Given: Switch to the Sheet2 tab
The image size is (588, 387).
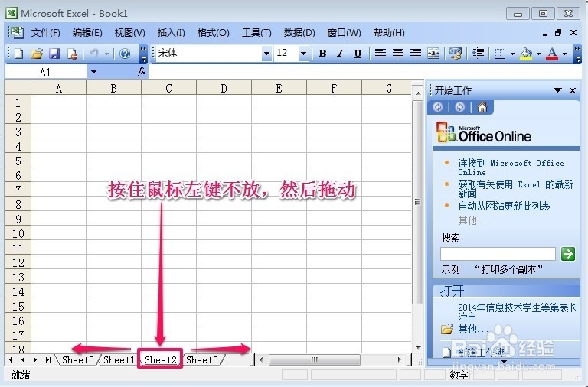Looking at the screenshot, I should [x=161, y=360].
